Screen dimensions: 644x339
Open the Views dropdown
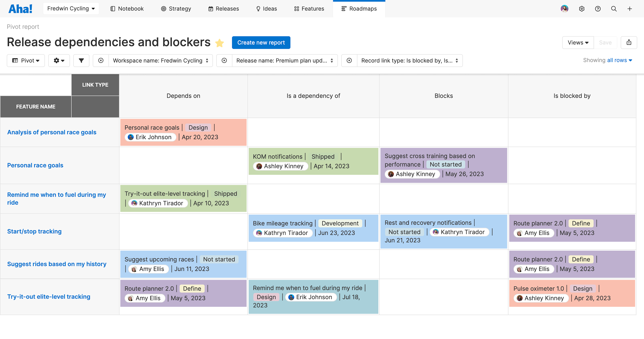(578, 43)
